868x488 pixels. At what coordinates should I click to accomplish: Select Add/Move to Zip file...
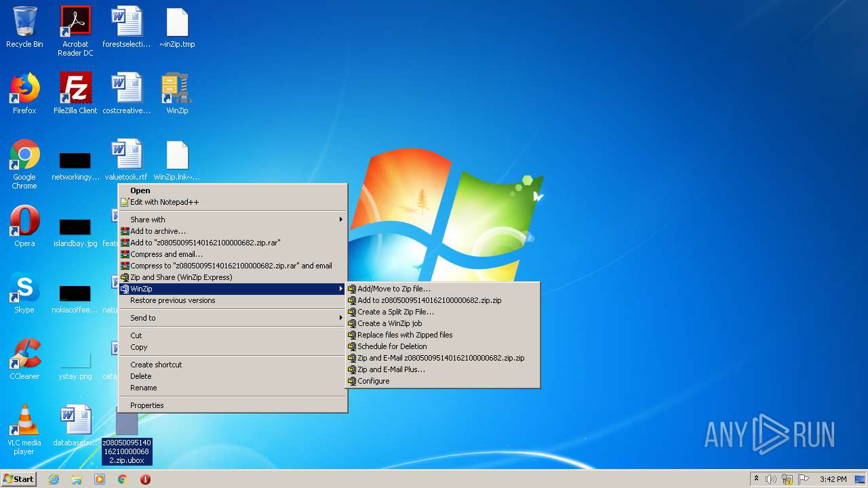pos(443,289)
